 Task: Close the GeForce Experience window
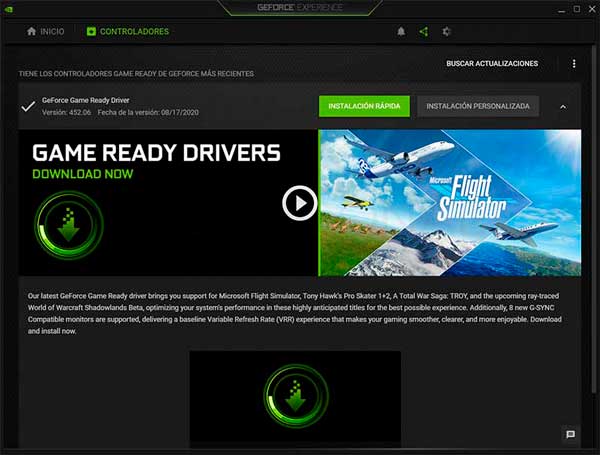click(x=592, y=9)
